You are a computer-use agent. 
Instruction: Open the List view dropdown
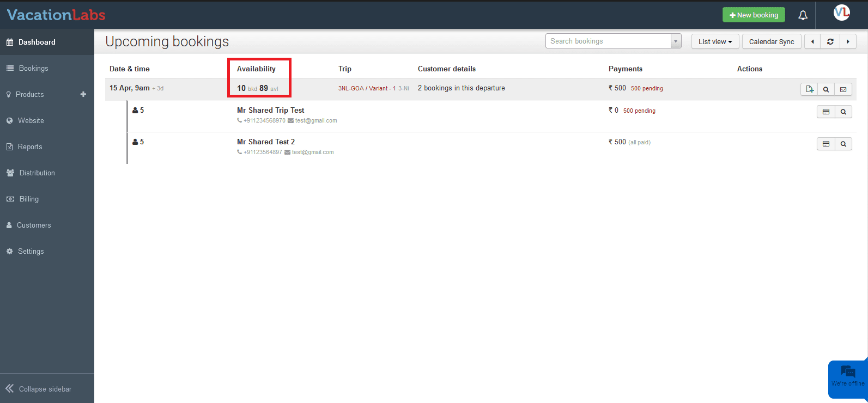[715, 41]
